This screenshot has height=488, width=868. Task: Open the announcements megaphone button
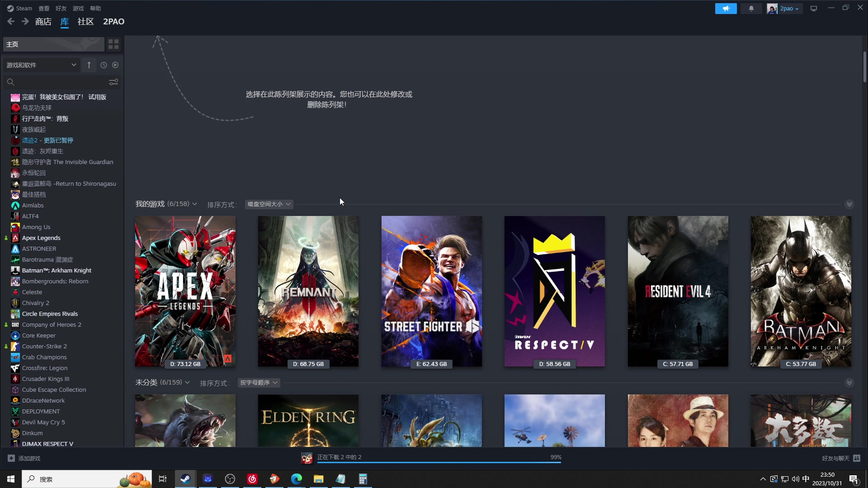[726, 9]
